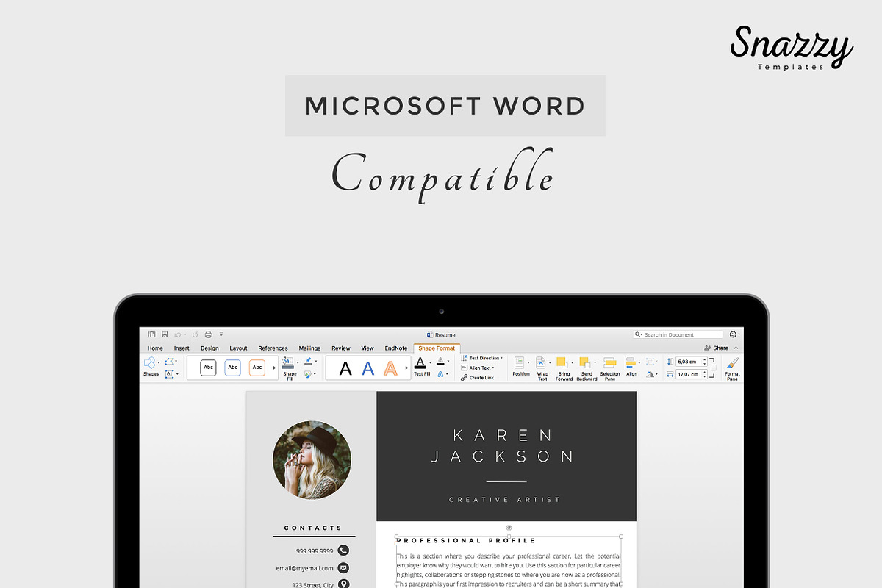
Task: Apply the black outlined Abc shape style
Action: pos(208,367)
